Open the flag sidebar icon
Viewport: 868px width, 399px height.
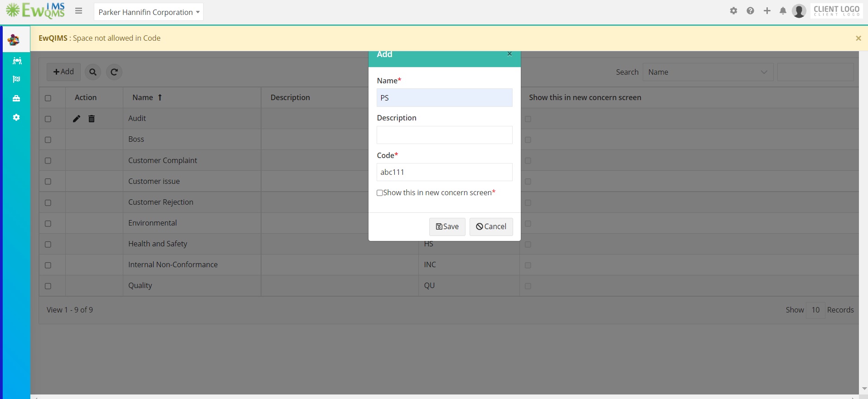17,79
